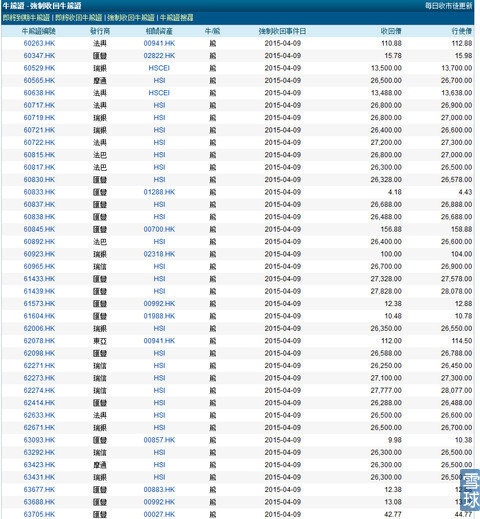Open CBBC code 60722.HK link
480x519 pixels.
click(x=39, y=142)
